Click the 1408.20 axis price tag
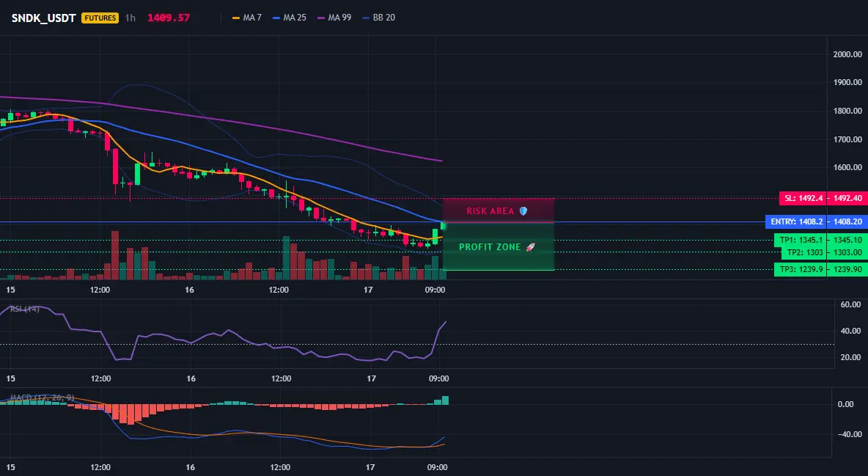 pos(847,221)
